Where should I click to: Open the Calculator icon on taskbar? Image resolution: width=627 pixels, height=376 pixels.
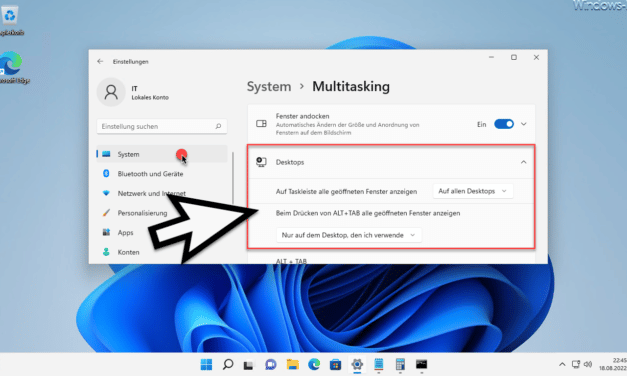pos(400,364)
